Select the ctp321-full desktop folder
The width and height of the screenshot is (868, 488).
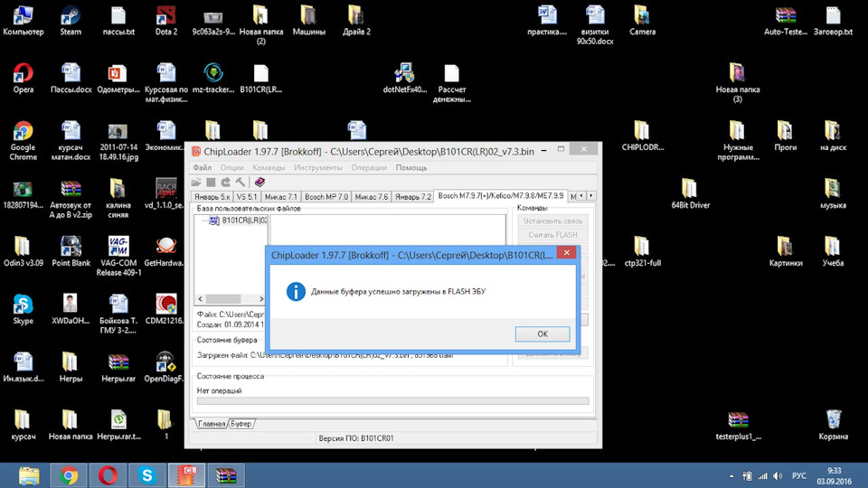(642, 252)
